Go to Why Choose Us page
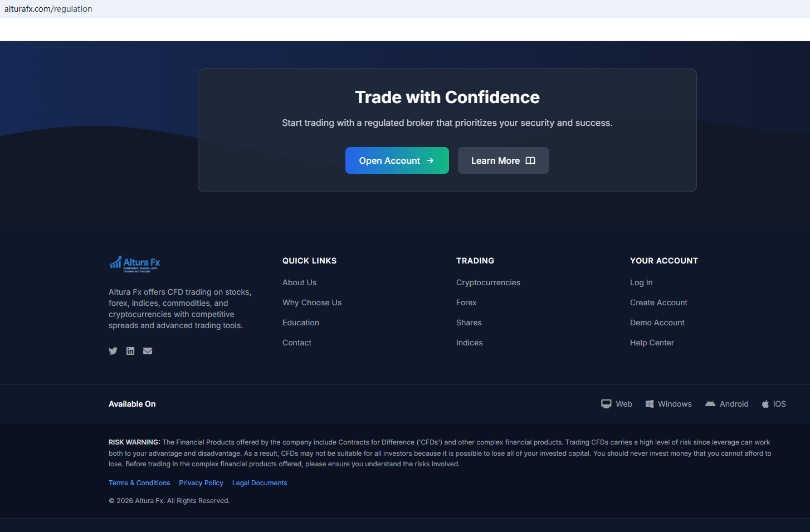The width and height of the screenshot is (810, 532). (x=312, y=302)
